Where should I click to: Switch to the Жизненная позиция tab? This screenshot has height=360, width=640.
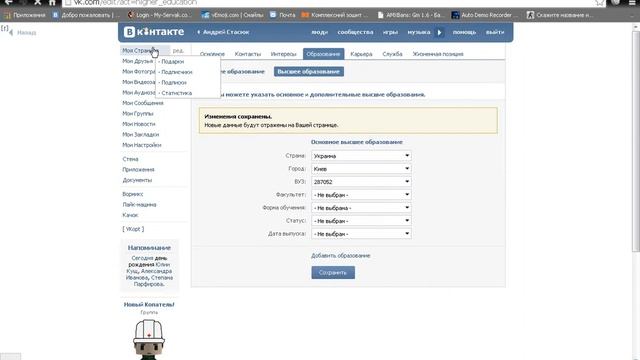point(438,54)
